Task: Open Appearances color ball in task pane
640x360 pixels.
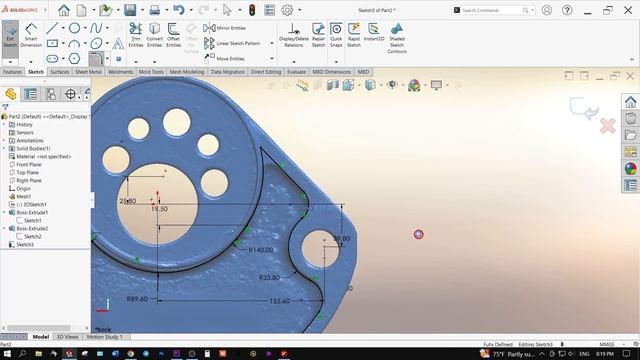Action: [x=630, y=169]
